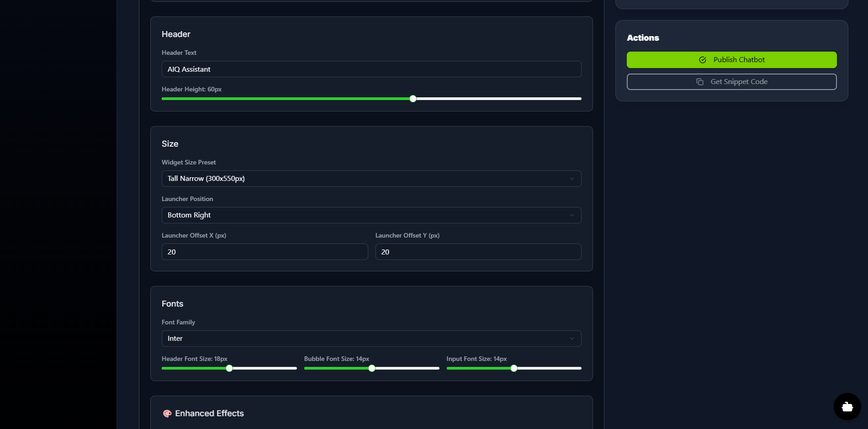Screen dimensions: 868x429
Task: Click the Bubble Font Size slider knob
Action: (x=372, y=368)
